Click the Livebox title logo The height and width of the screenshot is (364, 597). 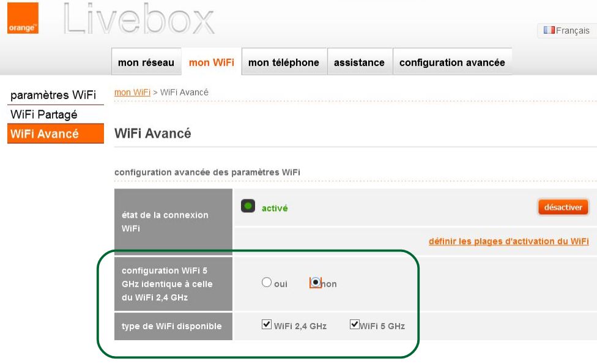[139, 19]
